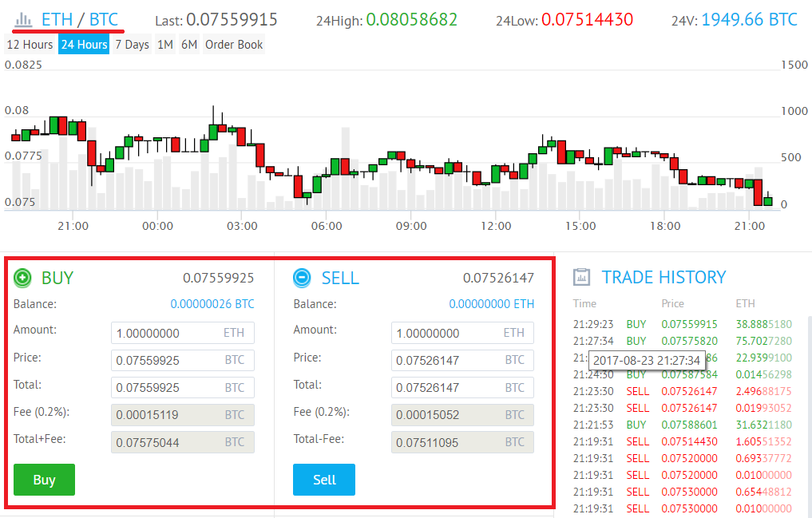Screen dimensions: 812x518
Task: Click the ETH / BTC pair title
Action: (x=80, y=19)
